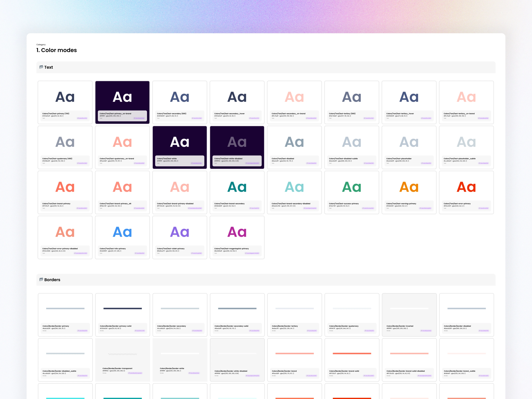Screen dimensions: 532x399
Task: Open the Colors/Warning/600 link tag
Action: (x=425, y=208)
